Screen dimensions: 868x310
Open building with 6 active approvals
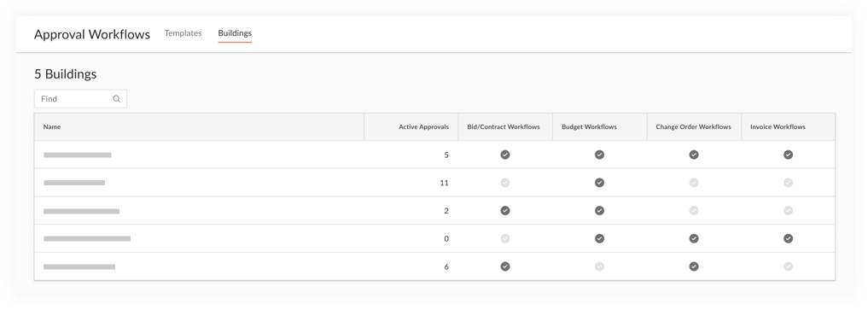point(79,266)
